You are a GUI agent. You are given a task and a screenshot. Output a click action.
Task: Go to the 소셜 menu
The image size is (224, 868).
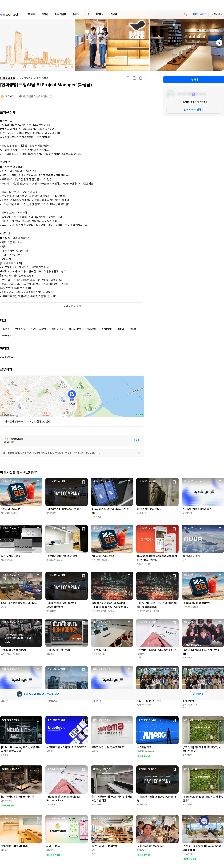coord(87,15)
